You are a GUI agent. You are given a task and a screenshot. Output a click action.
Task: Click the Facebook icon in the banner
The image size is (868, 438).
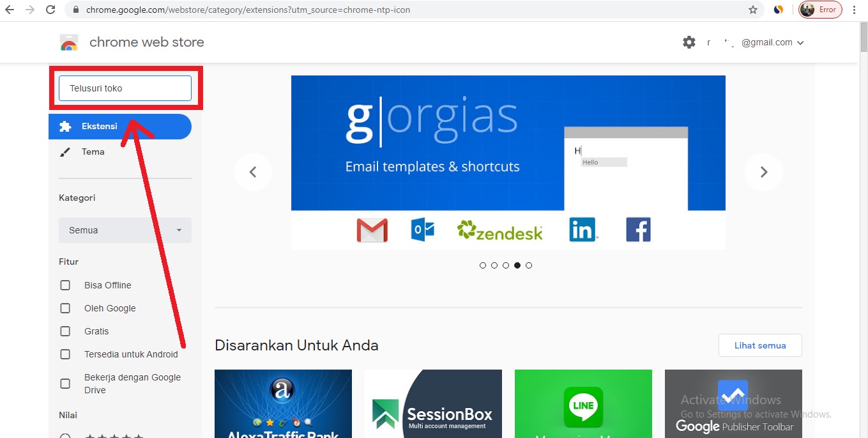(x=638, y=230)
